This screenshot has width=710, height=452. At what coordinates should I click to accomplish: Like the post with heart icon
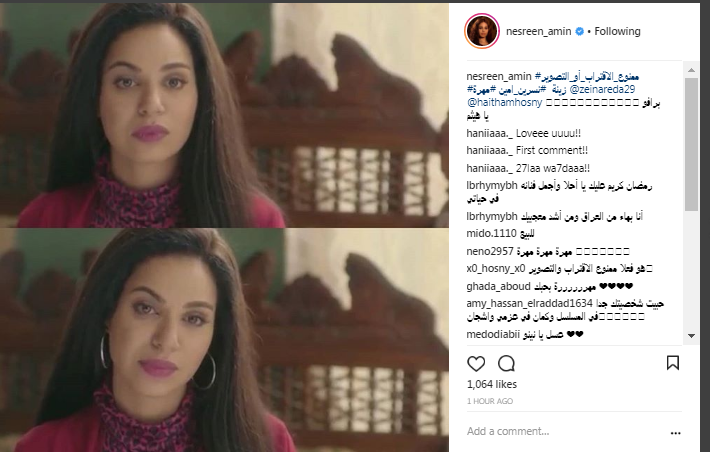[x=476, y=363]
